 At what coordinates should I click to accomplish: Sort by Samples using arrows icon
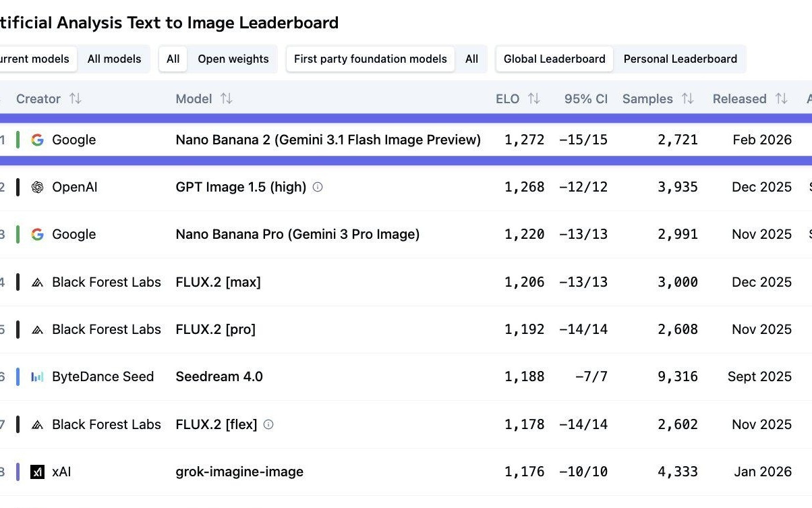(x=687, y=99)
